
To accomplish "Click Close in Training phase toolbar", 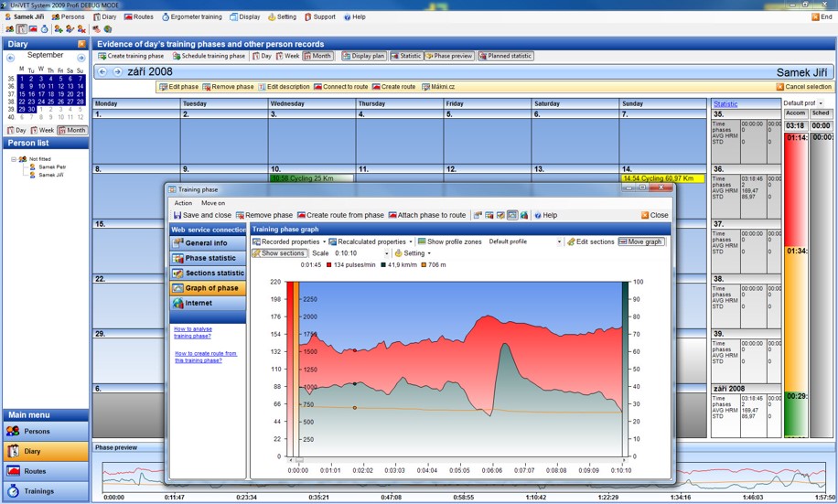I will 655,215.
